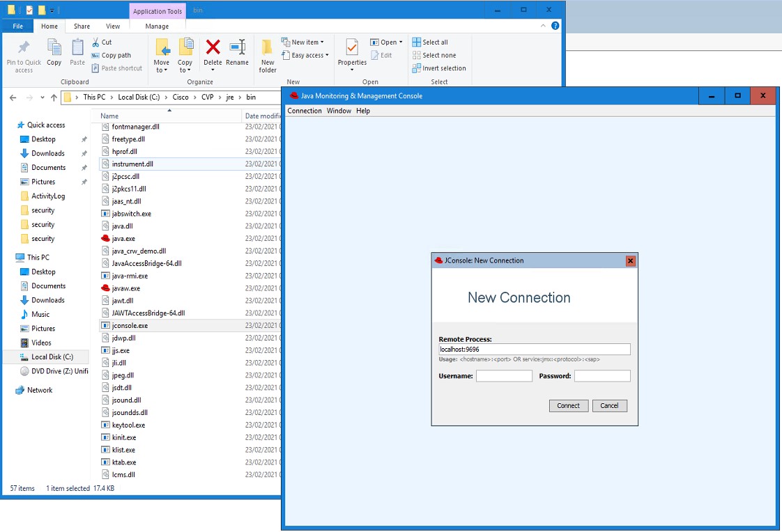The height and width of the screenshot is (532, 782).
Task: Switch to the Share tab
Action: [x=82, y=26]
